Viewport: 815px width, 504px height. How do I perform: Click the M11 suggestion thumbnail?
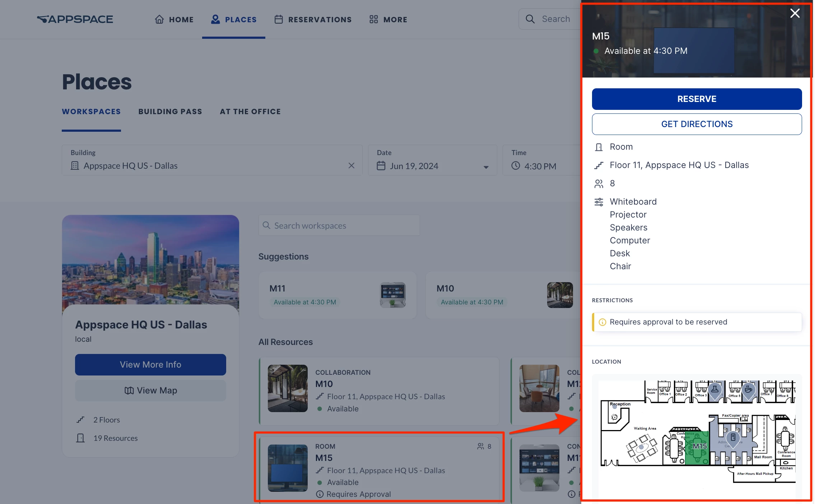[x=393, y=295]
